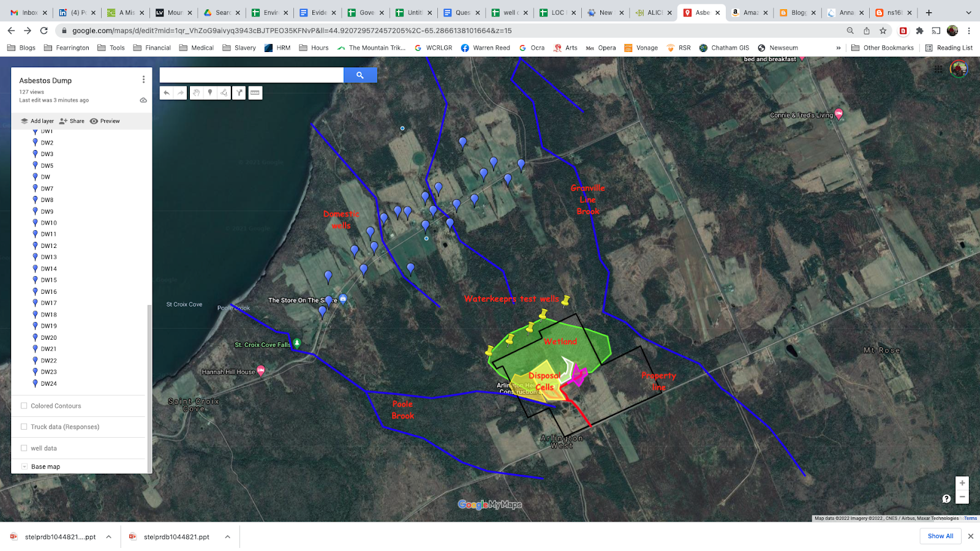Switch to the ALICE tab
The image size is (980, 551).
coord(653,12)
